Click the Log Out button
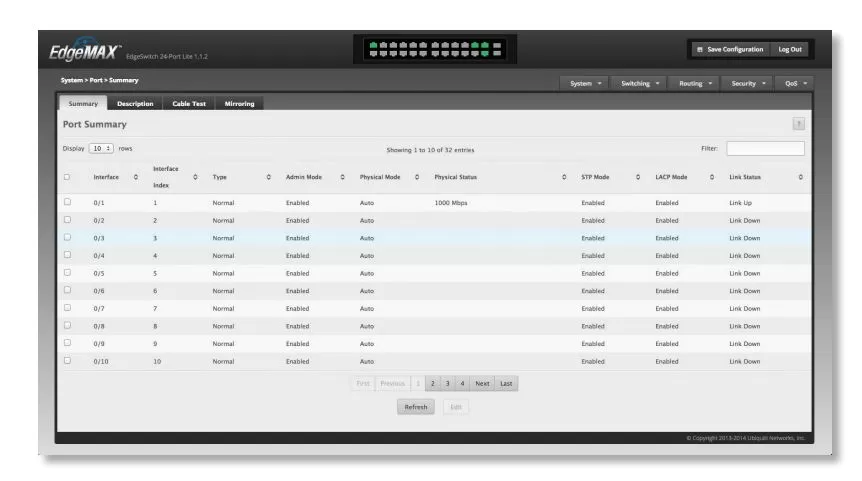 point(790,49)
